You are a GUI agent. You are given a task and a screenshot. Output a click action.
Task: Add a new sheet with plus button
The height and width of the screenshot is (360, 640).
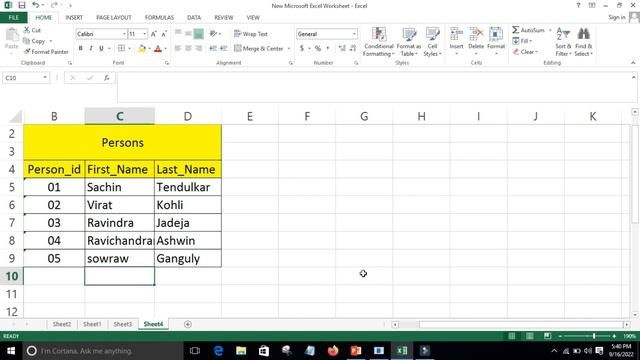click(x=188, y=324)
